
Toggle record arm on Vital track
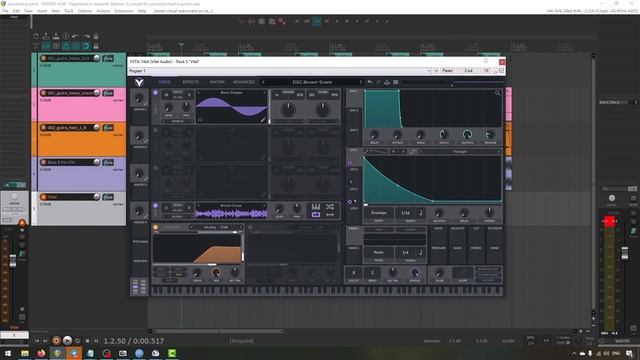44,197
